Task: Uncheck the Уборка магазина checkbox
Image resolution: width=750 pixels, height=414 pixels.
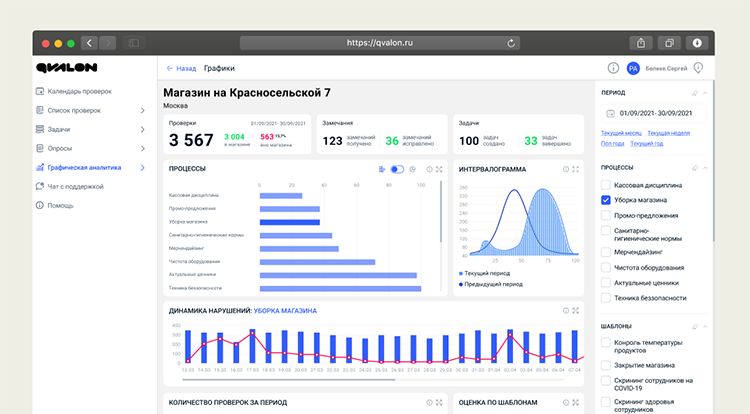Action: pos(606,200)
